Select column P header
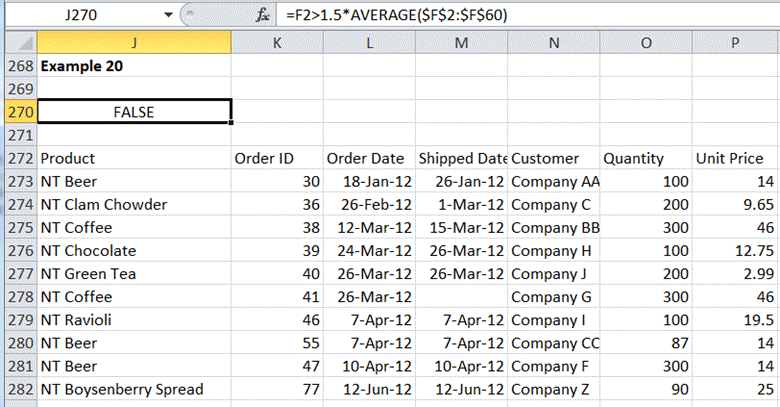The width and height of the screenshot is (780, 407). 735,42
